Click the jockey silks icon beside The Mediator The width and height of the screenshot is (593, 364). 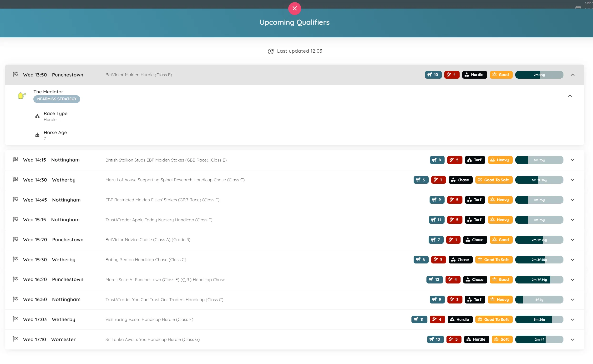tap(21, 96)
